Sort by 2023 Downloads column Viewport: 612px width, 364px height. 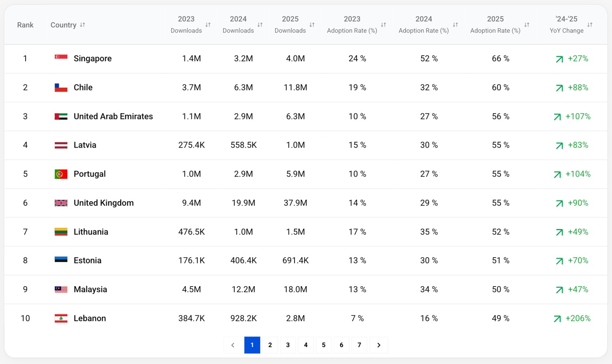(x=208, y=25)
